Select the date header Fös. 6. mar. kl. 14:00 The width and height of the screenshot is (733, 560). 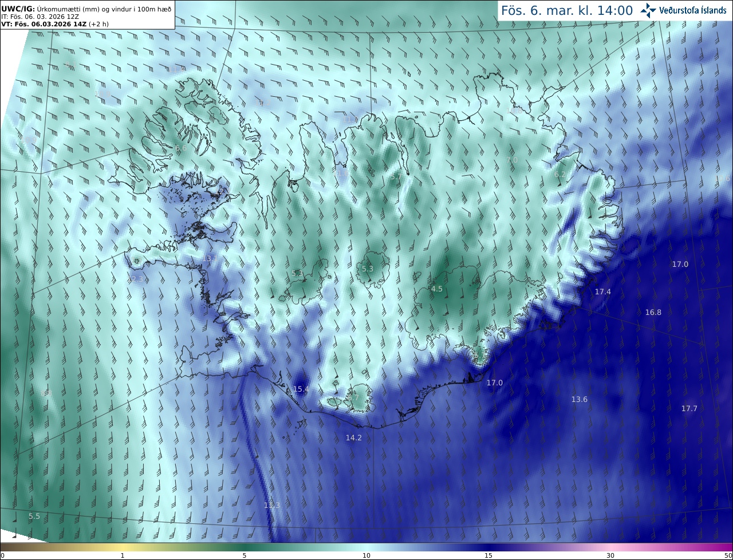[x=567, y=10]
